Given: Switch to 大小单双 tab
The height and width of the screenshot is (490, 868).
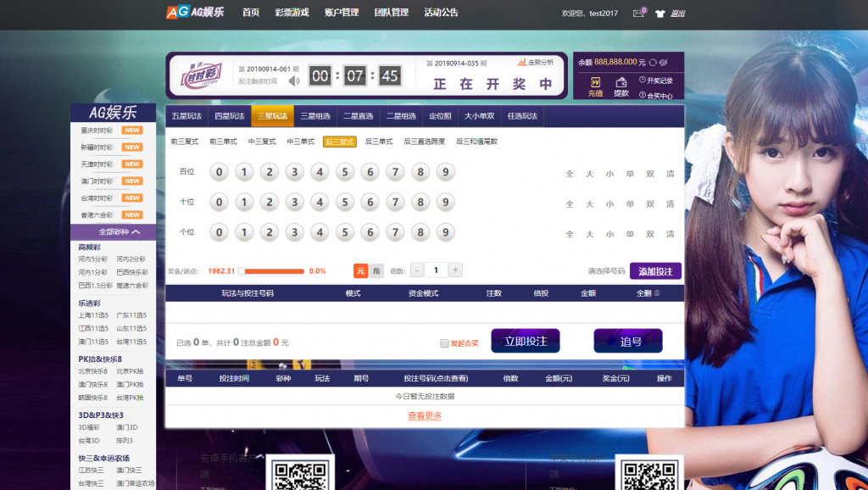Looking at the screenshot, I should pyautogui.click(x=480, y=116).
